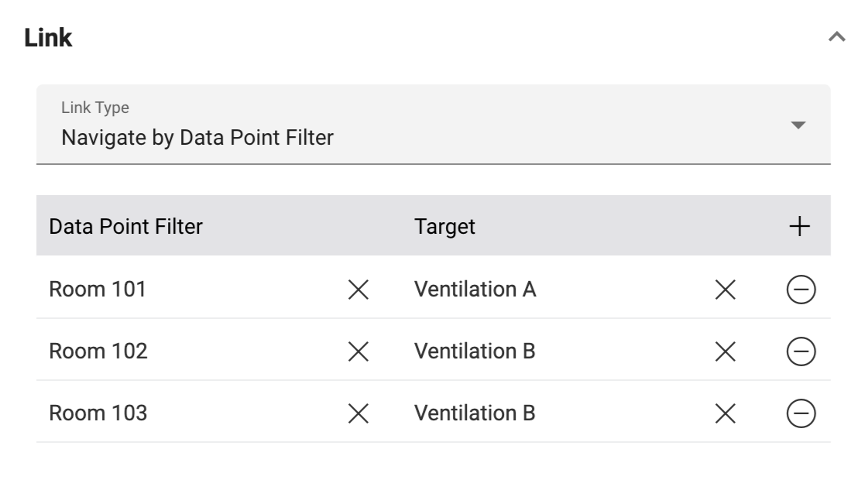Screen dimensions: 868x480
Task: Clear the Room 103 filter
Action: 358,414
